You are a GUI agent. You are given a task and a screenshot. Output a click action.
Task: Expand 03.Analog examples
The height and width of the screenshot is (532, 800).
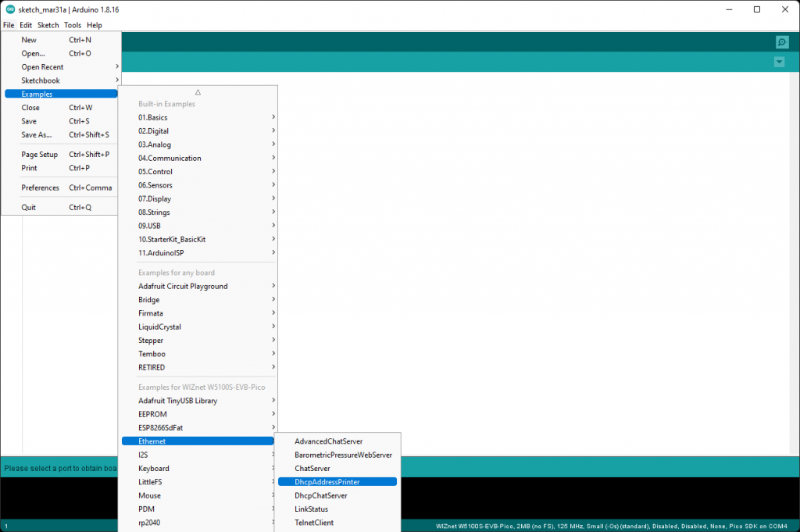(199, 145)
